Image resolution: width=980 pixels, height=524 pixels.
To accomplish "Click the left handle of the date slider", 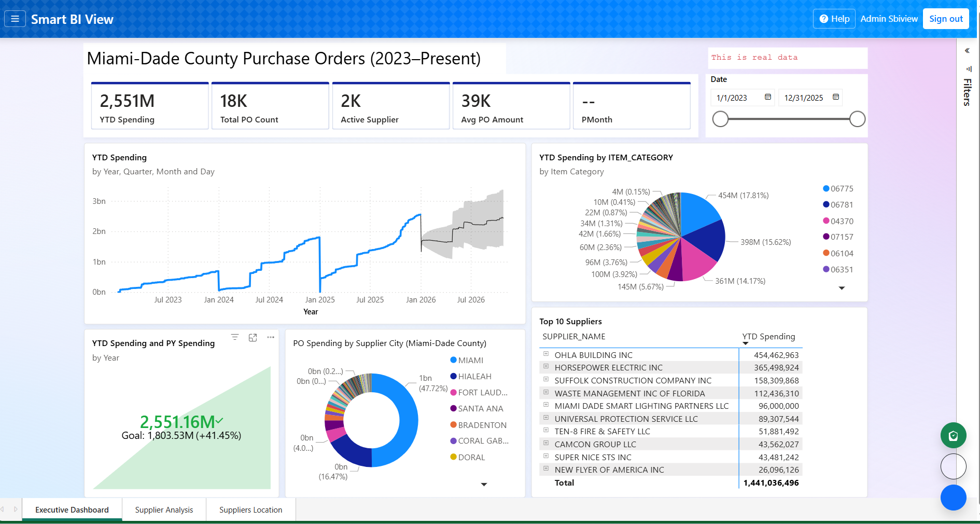I will [x=720, y=119].
